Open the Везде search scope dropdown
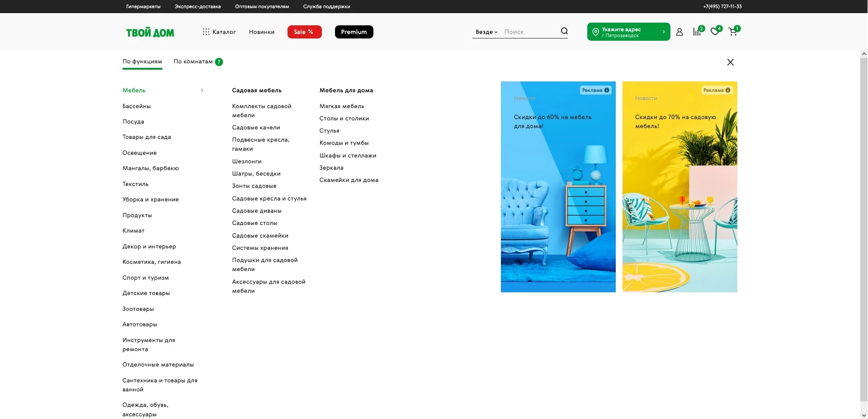This screenshot has height=419, width=868. (x=486, y=32)
